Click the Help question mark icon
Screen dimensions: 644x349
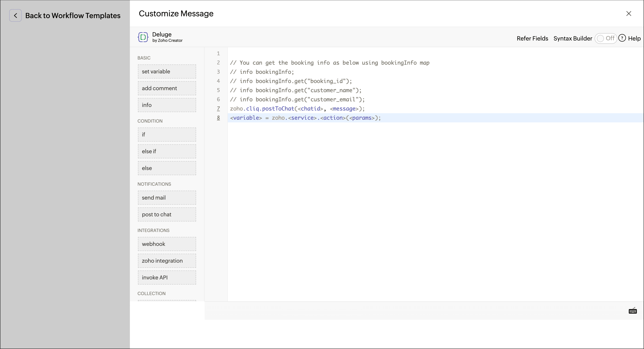click(622, 38)
